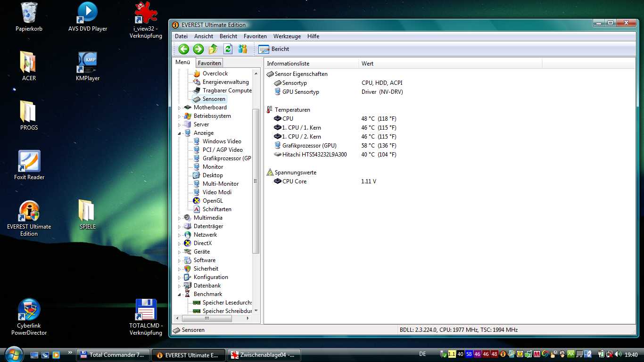
Task: Click the tree's horizontal scrollbar thumb
Action: pos(206,318)
